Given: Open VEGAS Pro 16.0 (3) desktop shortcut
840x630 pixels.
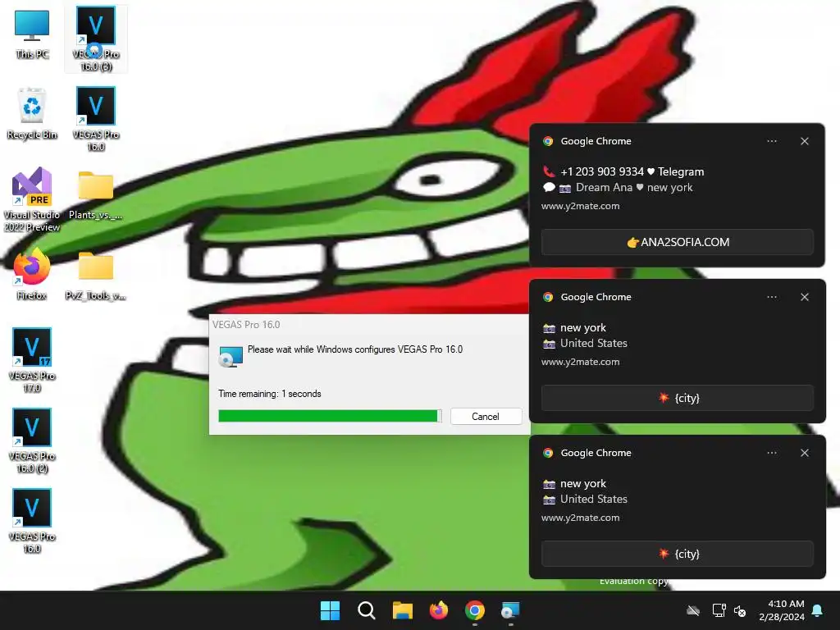Looking at the screenshot, I should point(96,39).
